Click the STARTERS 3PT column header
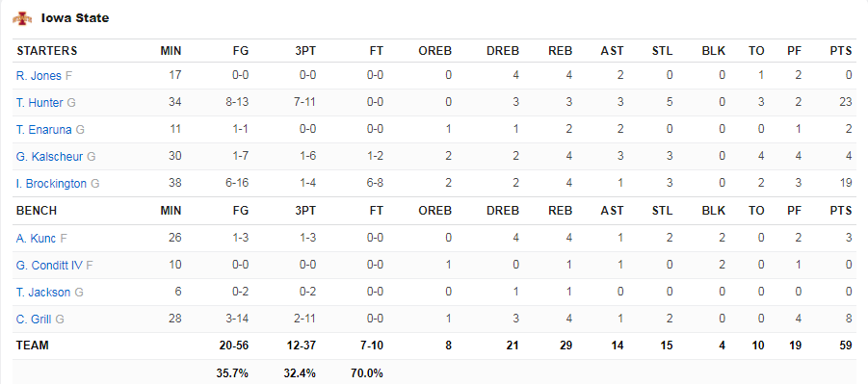The height and width of the screenshot is (384, 868). coord(305,51)
